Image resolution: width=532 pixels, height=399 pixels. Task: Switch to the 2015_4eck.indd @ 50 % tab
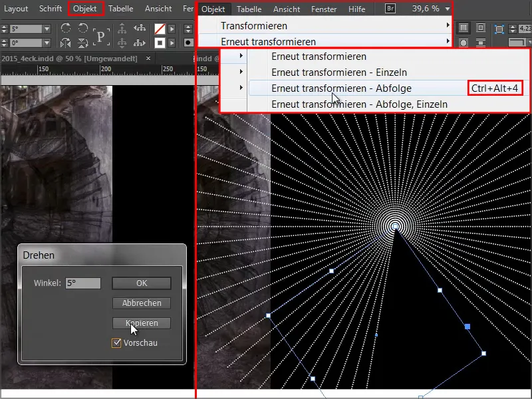(x=69, y=59)
